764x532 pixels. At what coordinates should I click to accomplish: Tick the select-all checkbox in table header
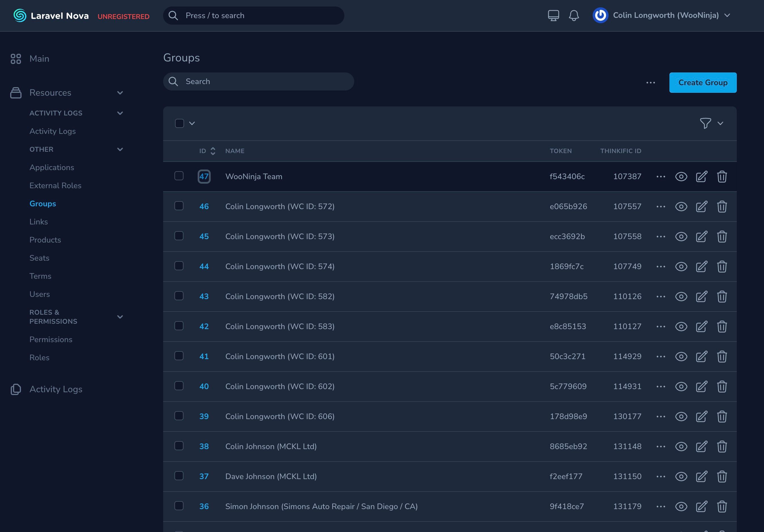click(179, 123)
